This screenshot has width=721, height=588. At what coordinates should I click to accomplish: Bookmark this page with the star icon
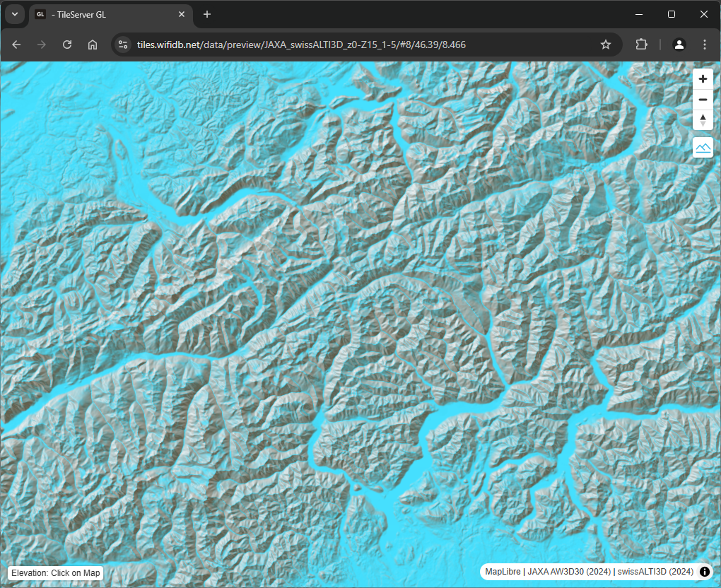click(x=606, y=45)
